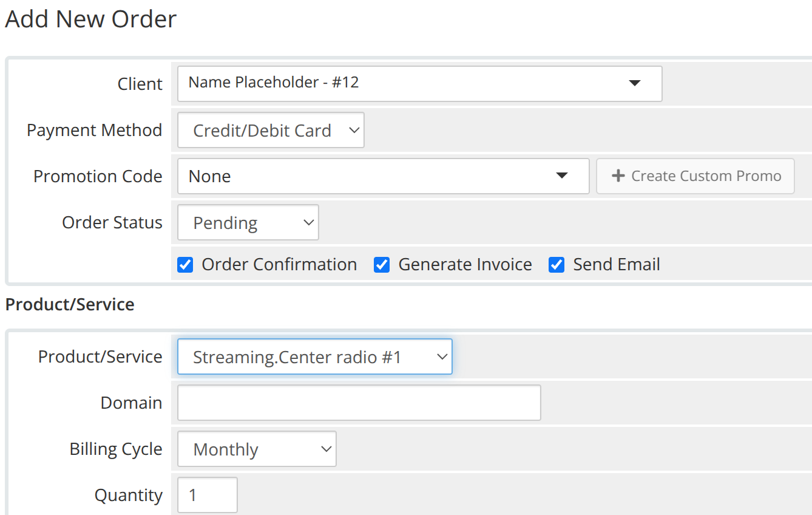Focus the empty Domain text field
Screen dimensions: 812x515
(359, 403)
